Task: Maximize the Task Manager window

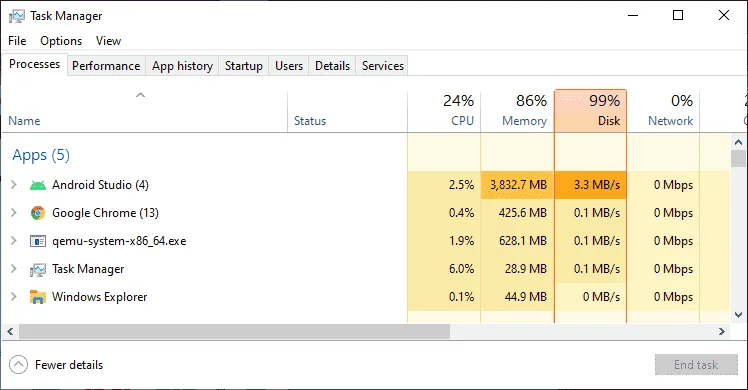Action: click(x=678, y=16)
